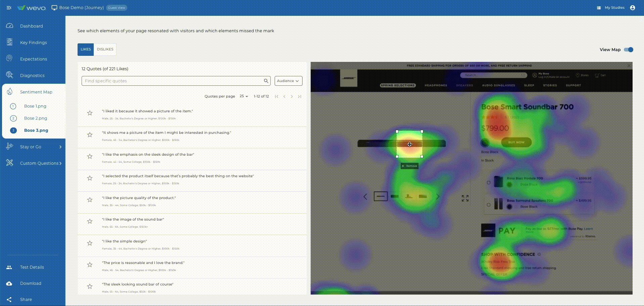Click the Remove button below selection box

(409, 166)
